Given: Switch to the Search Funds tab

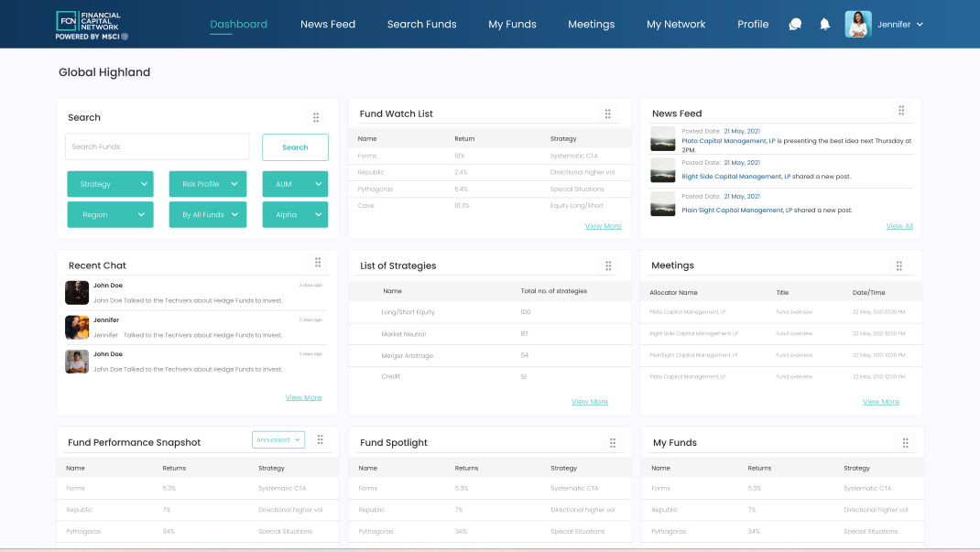Looking at the screenshot, I should [421, 25].
